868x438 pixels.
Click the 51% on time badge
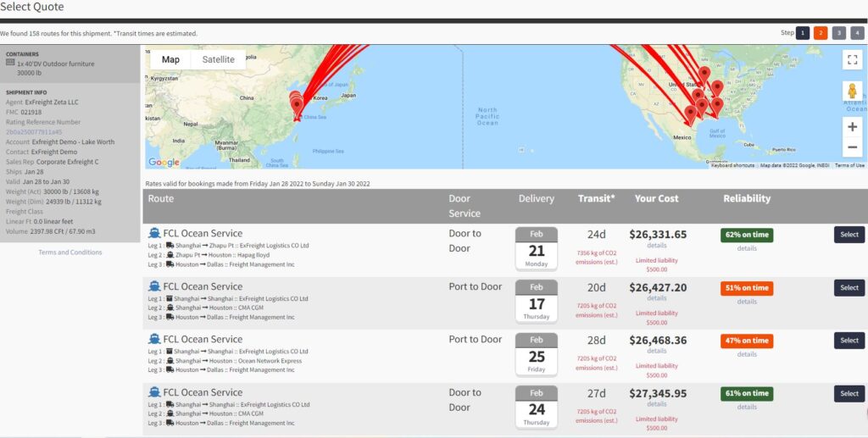747,287
